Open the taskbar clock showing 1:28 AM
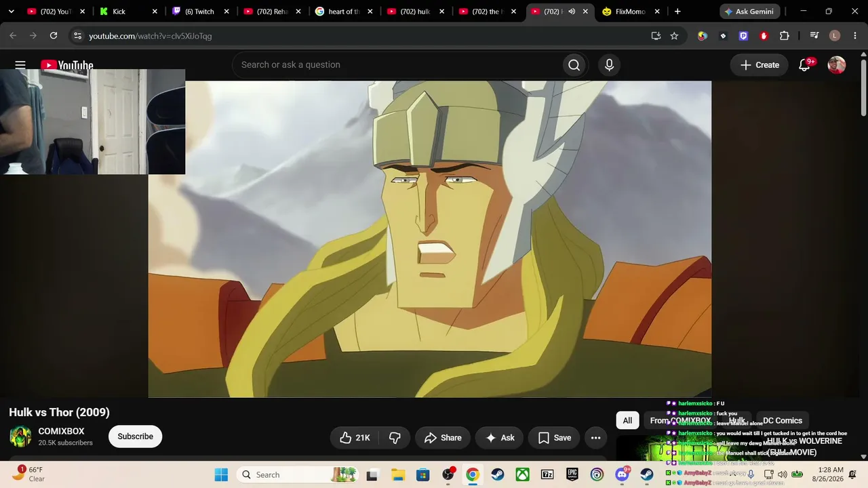The image size is (868, 488). [x=831, y=474]
